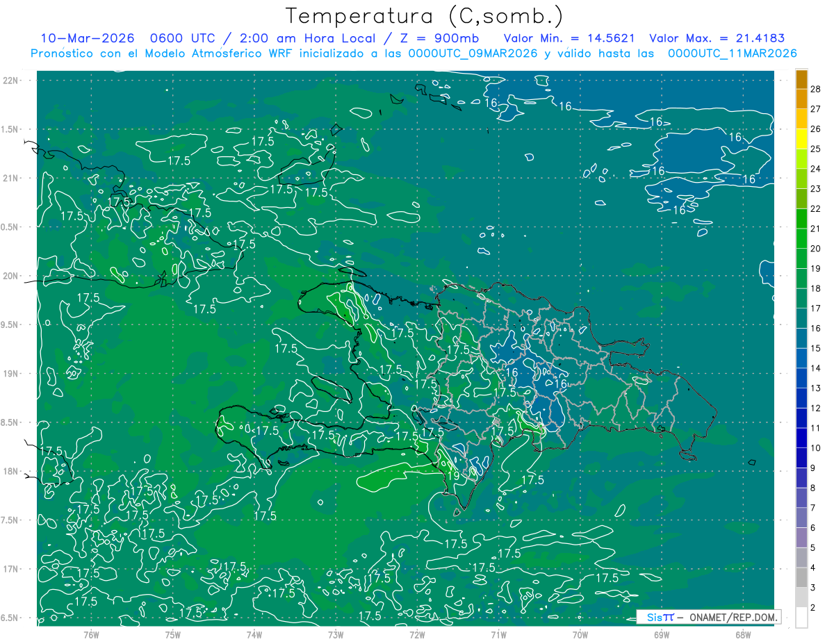Click the 10 value on the color scale

816,448
